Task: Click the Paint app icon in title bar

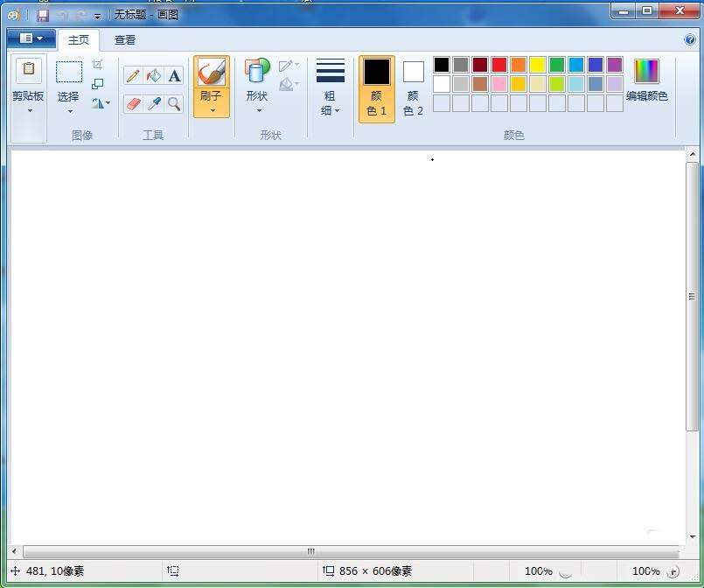Action: point(14,15)
